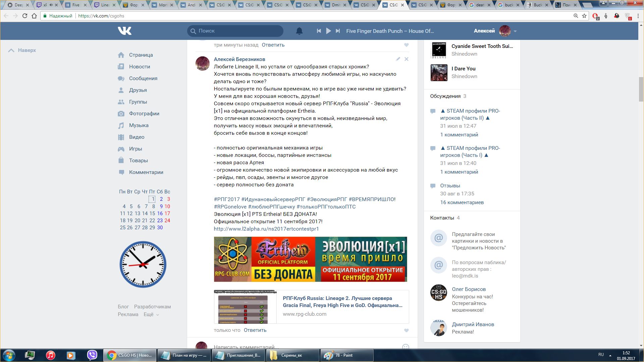The width and height of the screenshot is (644, 362).
Task: Reload the page in Chrome
Action: click(25, 16)
